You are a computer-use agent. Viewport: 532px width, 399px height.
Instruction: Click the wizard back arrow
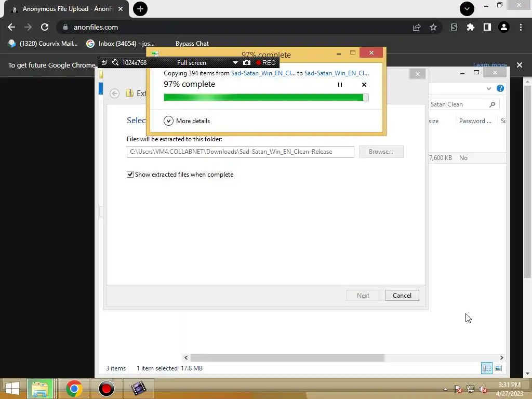click(x=115, y=94)
